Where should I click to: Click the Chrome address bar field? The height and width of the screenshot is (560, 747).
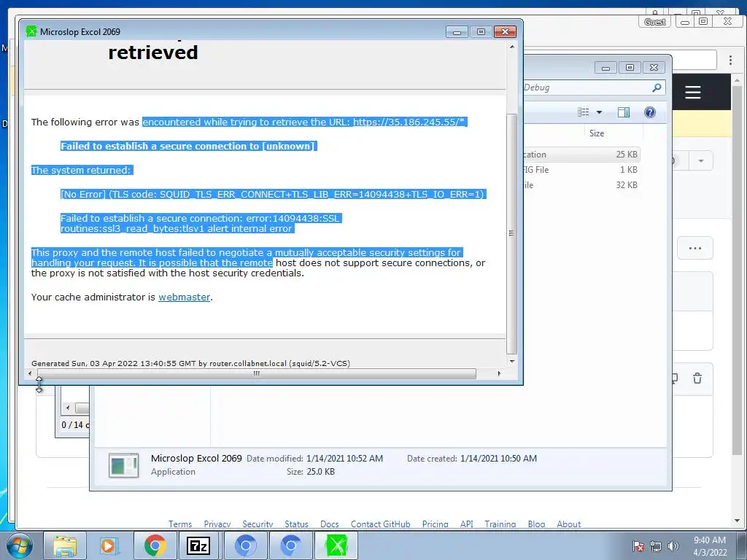619,60
